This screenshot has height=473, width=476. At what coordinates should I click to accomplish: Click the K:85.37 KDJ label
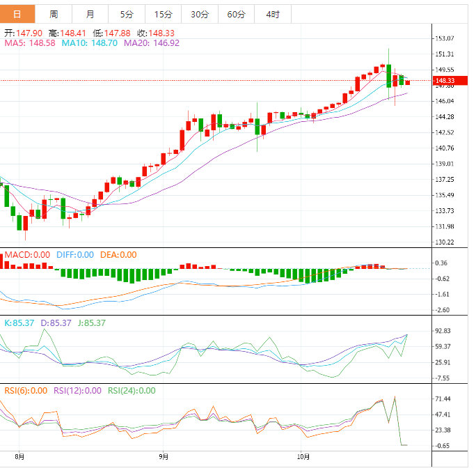click(19, 323)
